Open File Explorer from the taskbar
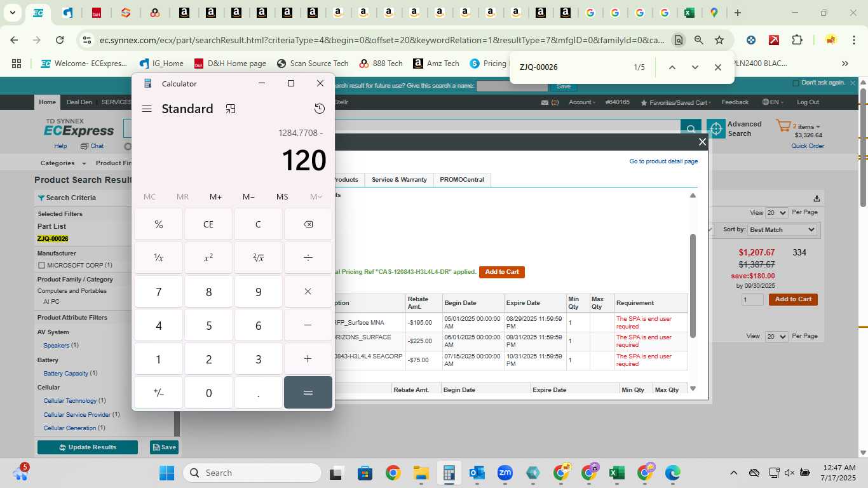The width and height of the screenshot is (868, 488). 421,473
